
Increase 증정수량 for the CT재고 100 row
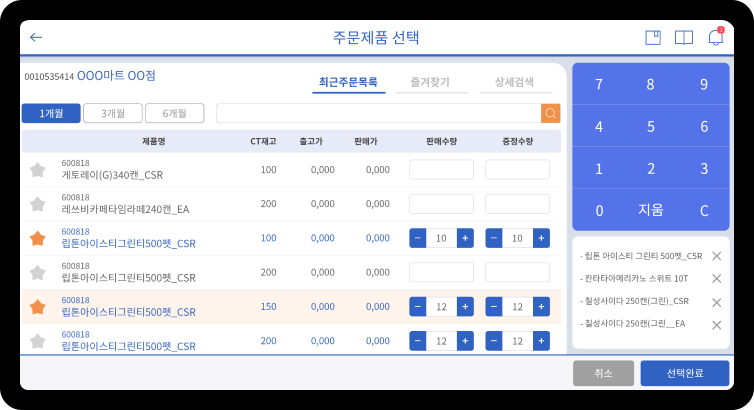[541, 238]
